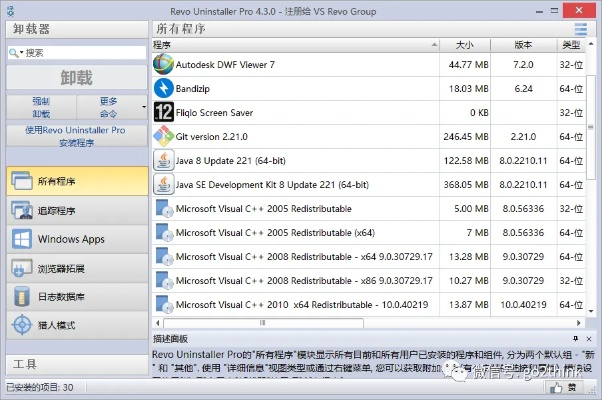This screenshot has width=602, height=400.
Task: Expand the 工具 section in the sidebar
Action: 74,364
